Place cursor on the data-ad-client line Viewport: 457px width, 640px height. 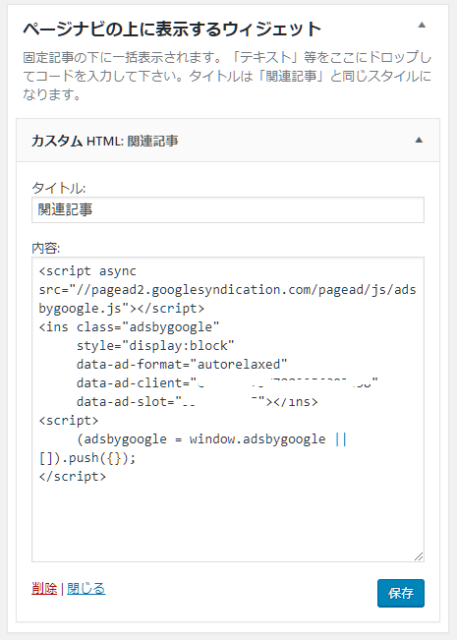point(227,383)
